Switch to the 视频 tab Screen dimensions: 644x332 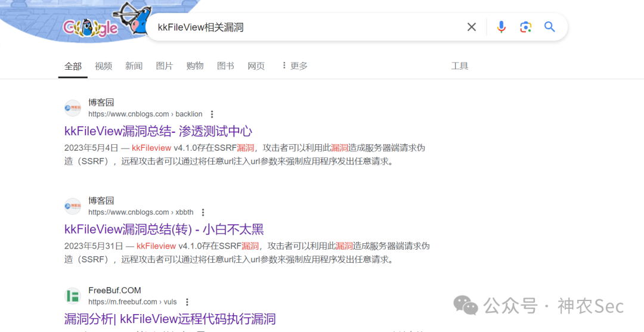(104, 66)
